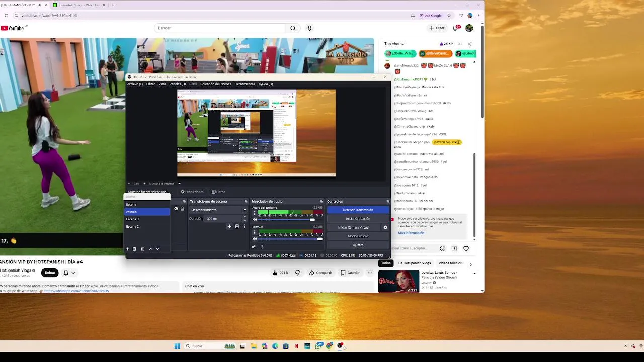Screen dimensions: 644x362
Task: Move scene down with arrow in OBS
Action: click(157, 249)
